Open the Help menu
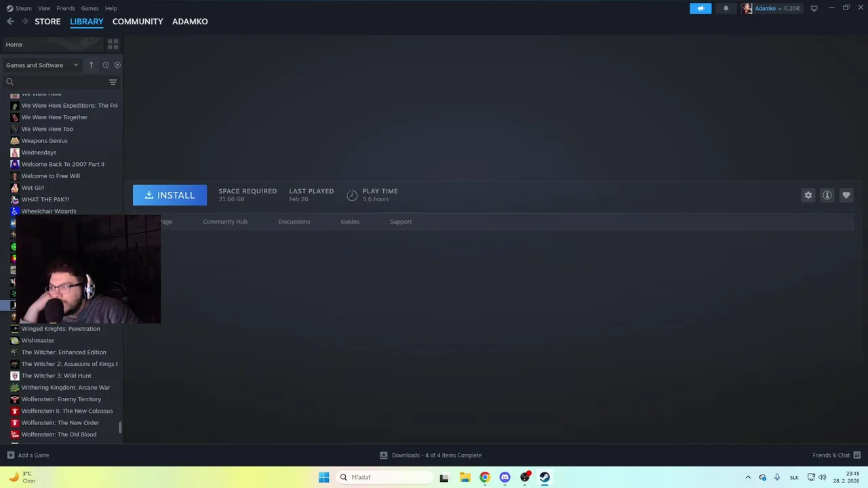This screenshot has width=868, height=488. click(111, 8)
